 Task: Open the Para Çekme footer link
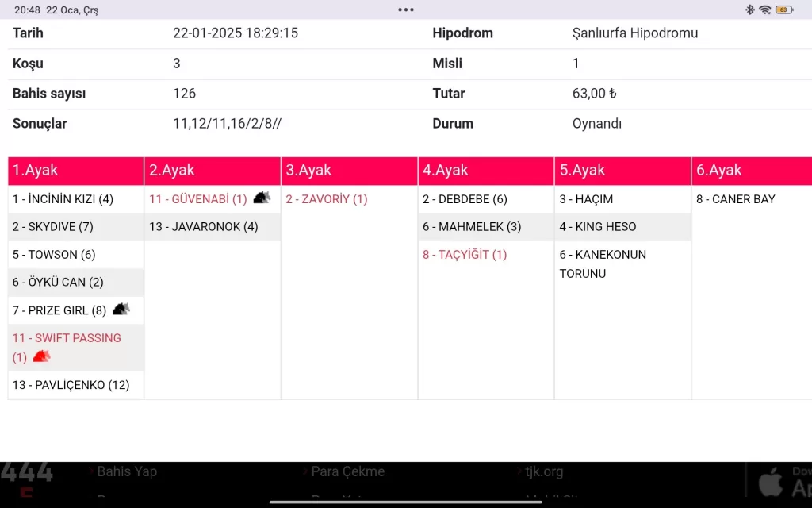click(347, 471)
